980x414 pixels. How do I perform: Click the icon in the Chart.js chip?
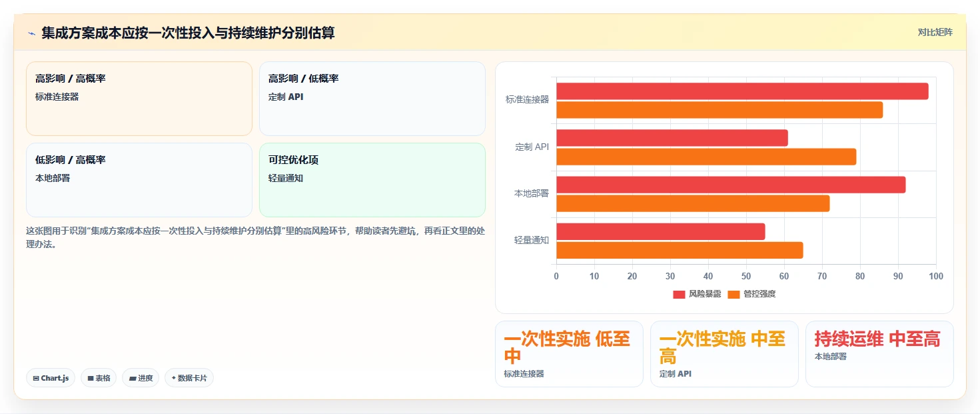36,378
